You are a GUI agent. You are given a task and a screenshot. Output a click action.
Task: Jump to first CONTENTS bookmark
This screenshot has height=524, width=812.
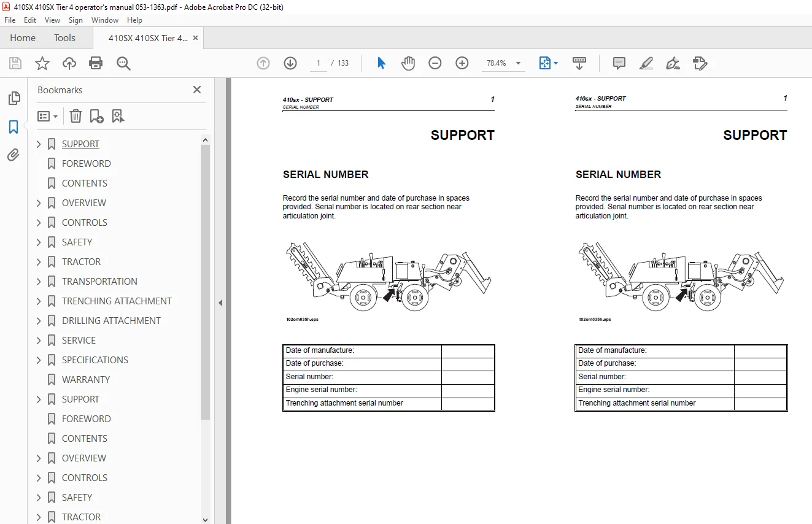(x=85, y=183)
